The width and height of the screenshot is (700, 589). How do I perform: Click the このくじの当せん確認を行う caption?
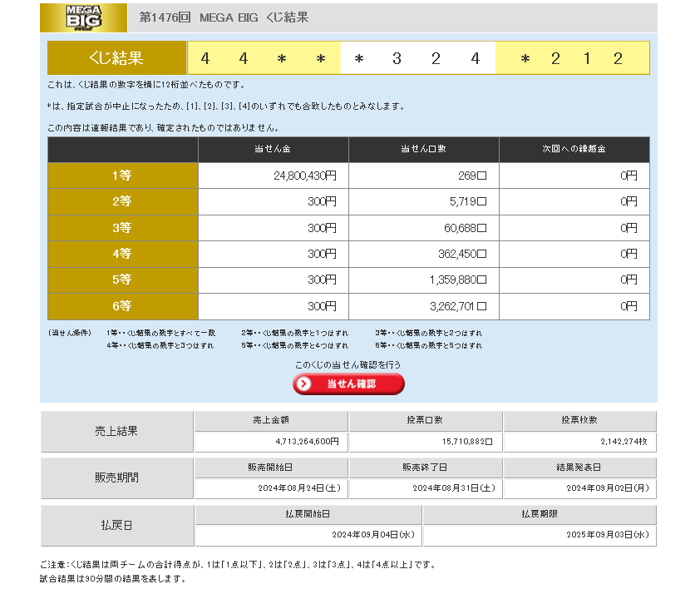pyautogui.click(x=348, y=365)
